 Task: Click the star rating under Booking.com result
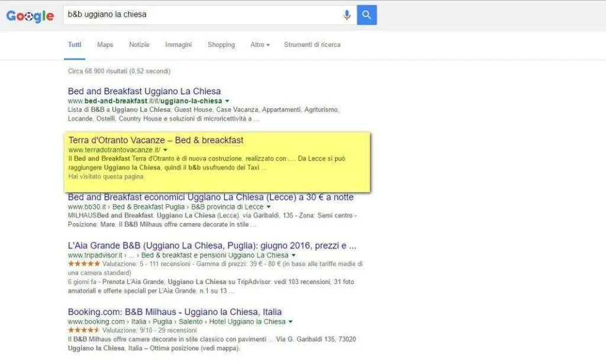click(84, 330)
